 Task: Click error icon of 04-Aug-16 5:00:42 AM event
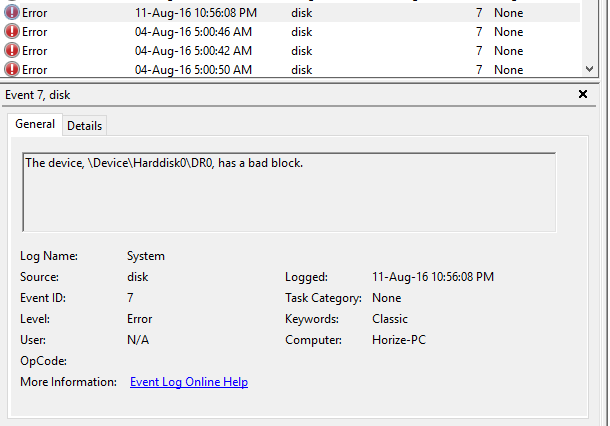coord(12,51)
